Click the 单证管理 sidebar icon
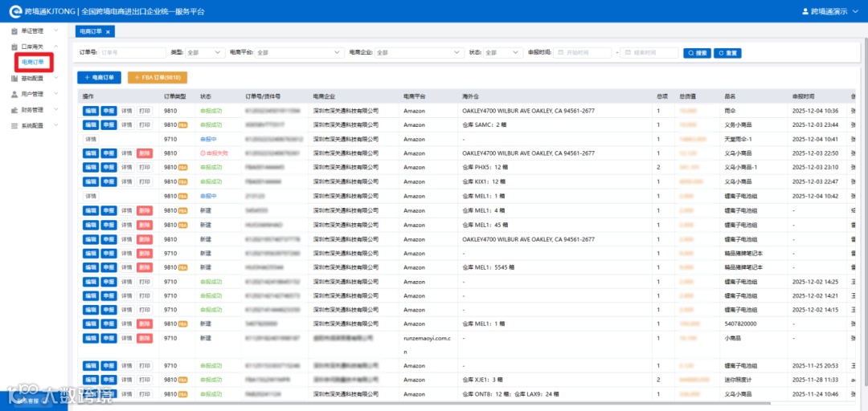Viewport: 868px width, 411px height. [15, 31]
